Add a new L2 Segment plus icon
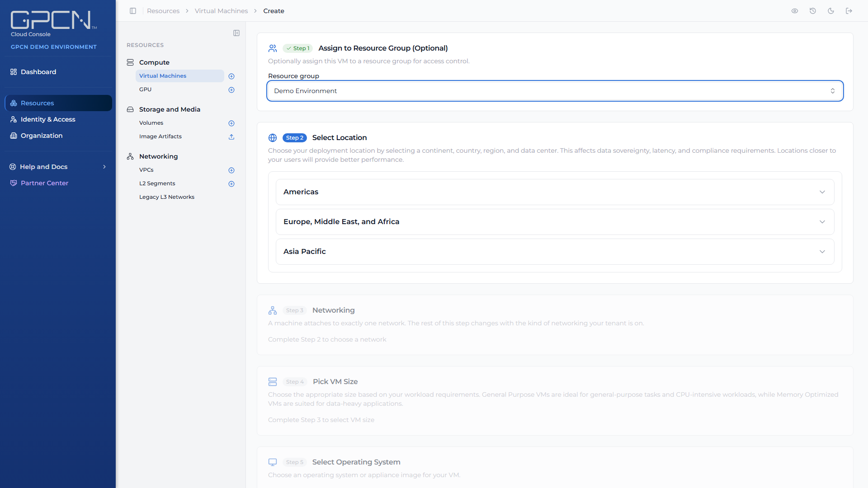 (231, 184)
